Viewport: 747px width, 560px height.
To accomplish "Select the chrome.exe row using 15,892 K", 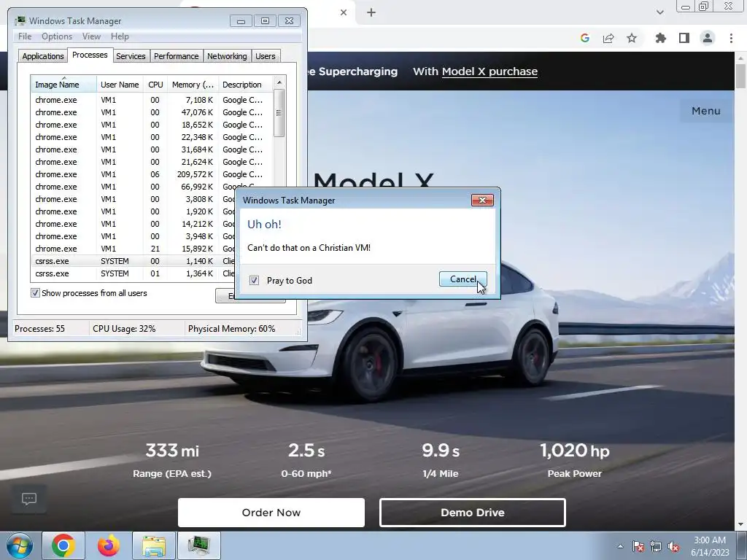I will (133, 249).
